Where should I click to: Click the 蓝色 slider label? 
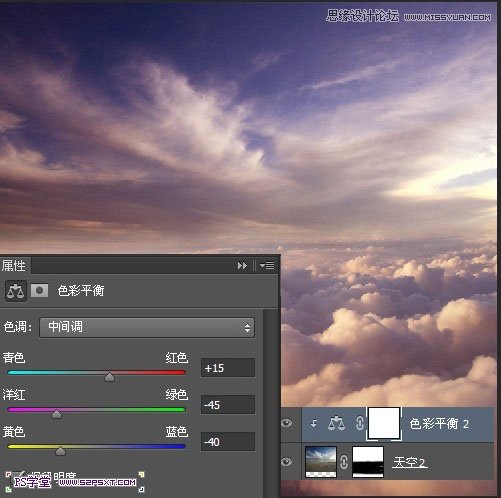(177, 432)
